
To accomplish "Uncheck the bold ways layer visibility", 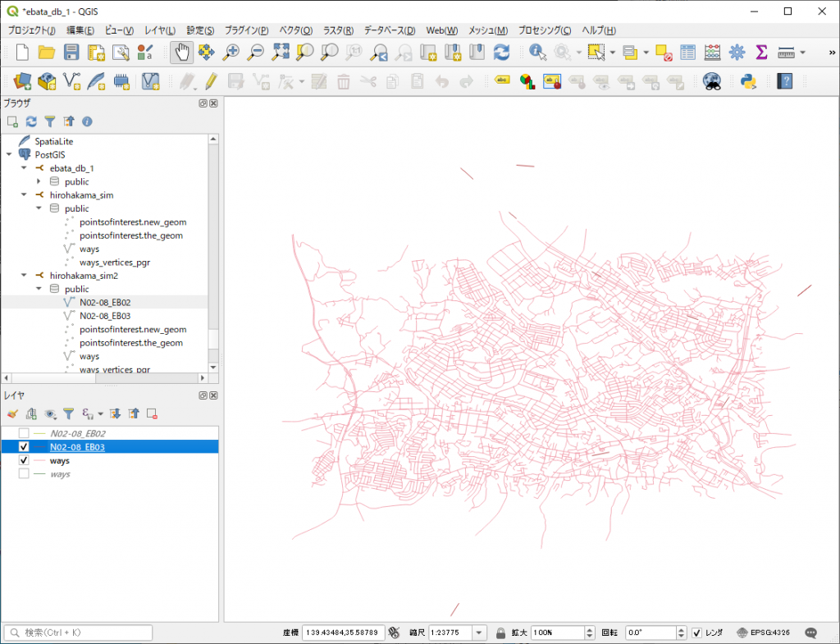I will click(24, 461).
